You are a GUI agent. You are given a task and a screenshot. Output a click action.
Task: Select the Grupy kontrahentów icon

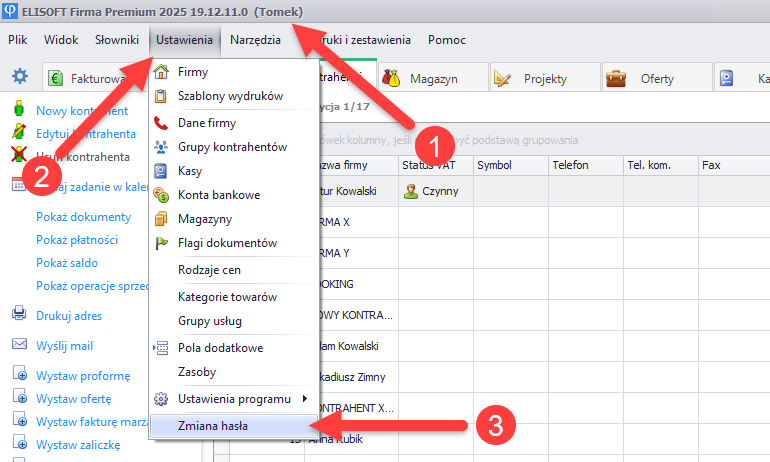coord(161,147)
